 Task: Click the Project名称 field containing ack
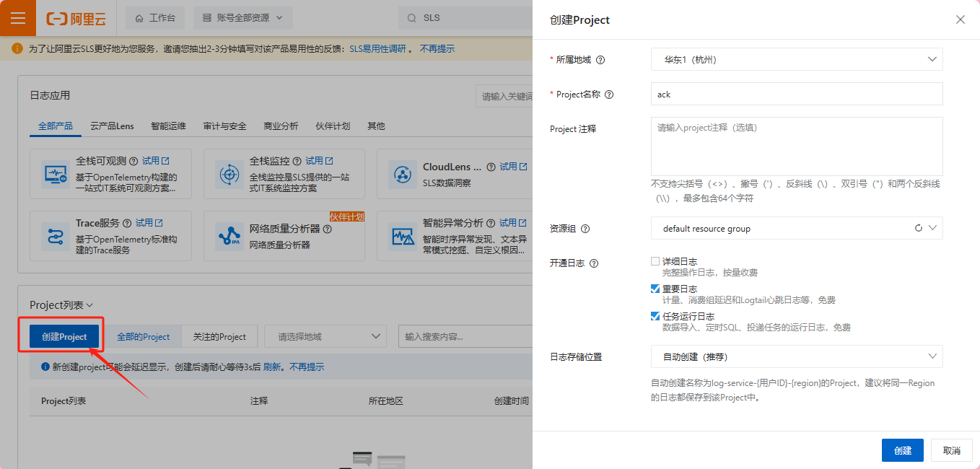(x=797, y=94)
